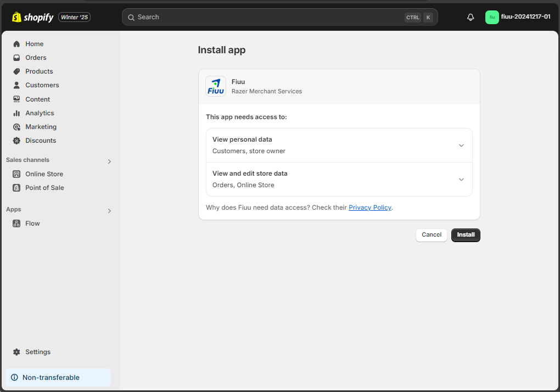Click the Marketing target icon
The image size is (560, 392).
(16, 127)
